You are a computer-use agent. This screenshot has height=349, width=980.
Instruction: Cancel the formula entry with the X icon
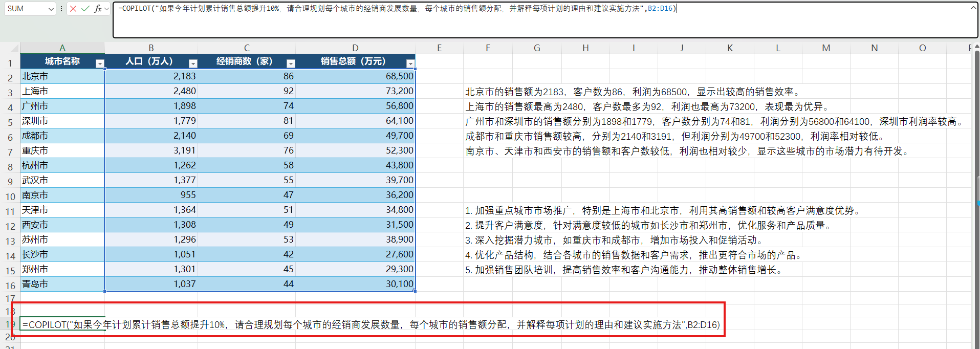(x=73, y=9)
